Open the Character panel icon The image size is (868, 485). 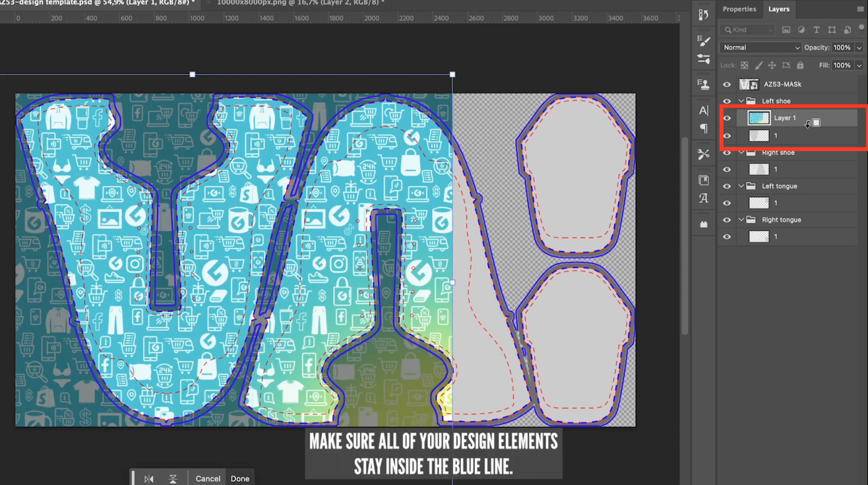point(704,110)
